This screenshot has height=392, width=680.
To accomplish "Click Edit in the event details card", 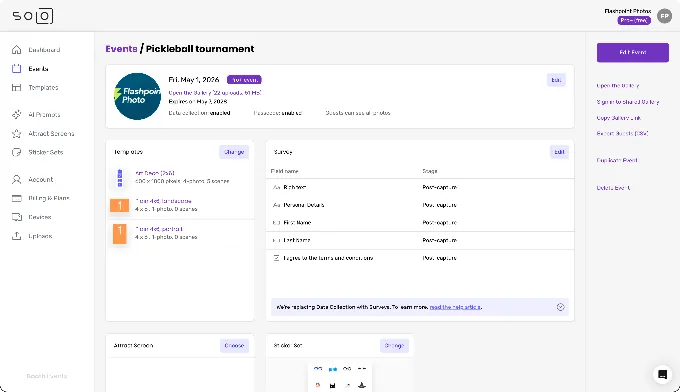I will (x=556, y=80).
